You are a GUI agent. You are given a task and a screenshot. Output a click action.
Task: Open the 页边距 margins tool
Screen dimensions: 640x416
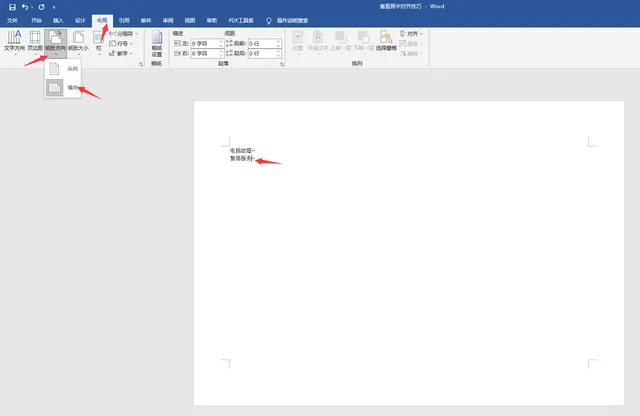point(35,42)
